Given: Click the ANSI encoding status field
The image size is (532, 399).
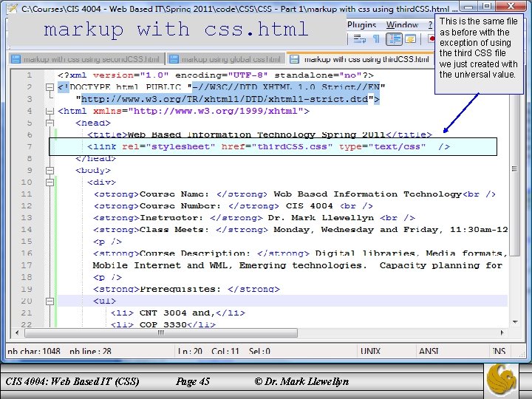Looking at the screenshot, I should click(x=429, y=351).
